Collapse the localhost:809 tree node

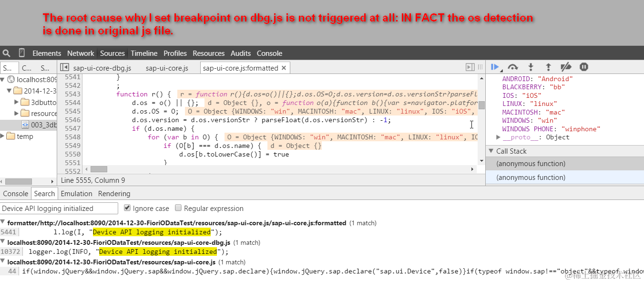(3, 80)
